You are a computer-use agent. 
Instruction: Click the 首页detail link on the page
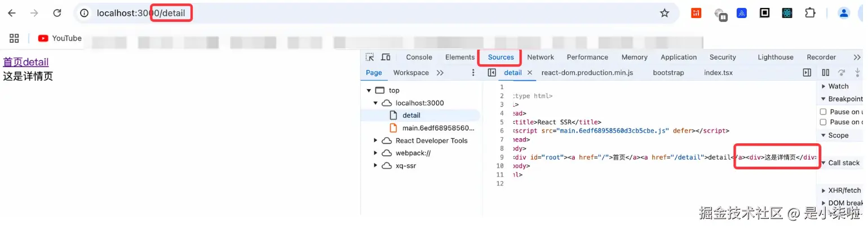26,62
